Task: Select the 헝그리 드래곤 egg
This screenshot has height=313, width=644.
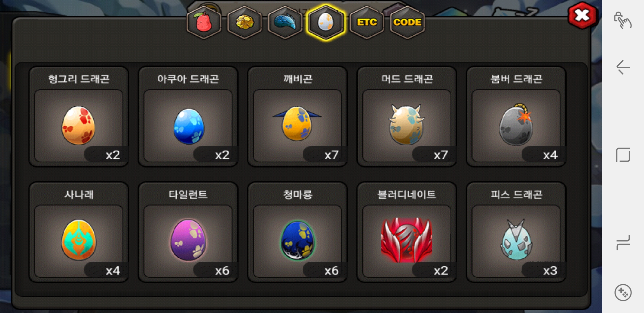Action: [x=79, y=117]
